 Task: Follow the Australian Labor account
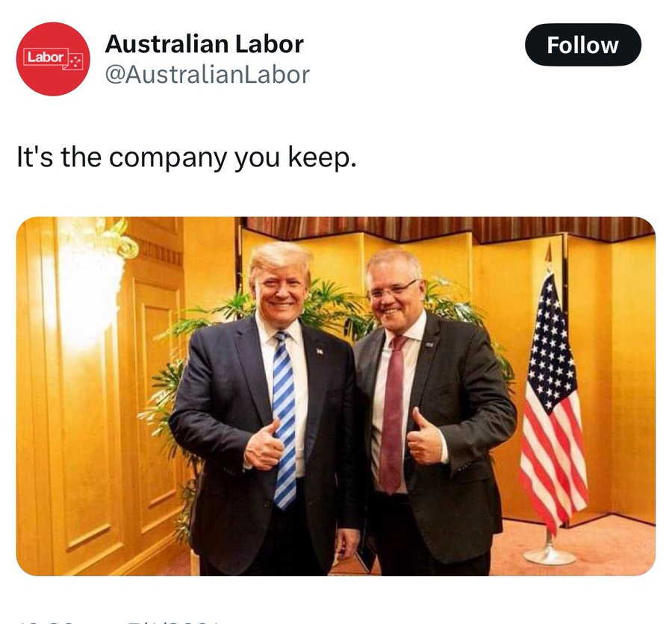click(x=583, y=45)
